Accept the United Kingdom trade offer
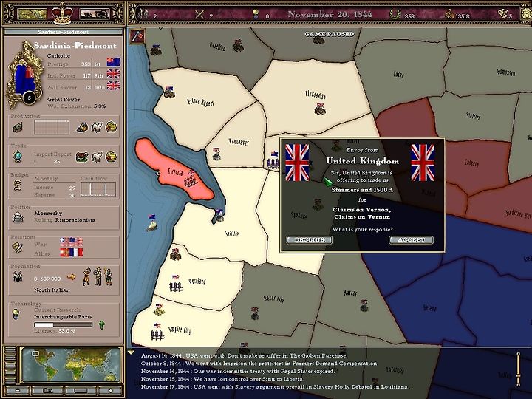Viewport: 532px width, 399px height. [412, 240]
